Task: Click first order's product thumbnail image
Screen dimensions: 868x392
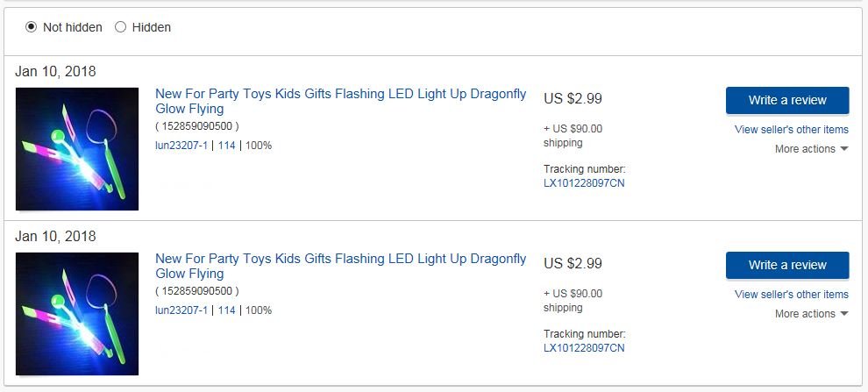Action: [x=77, y=149]
